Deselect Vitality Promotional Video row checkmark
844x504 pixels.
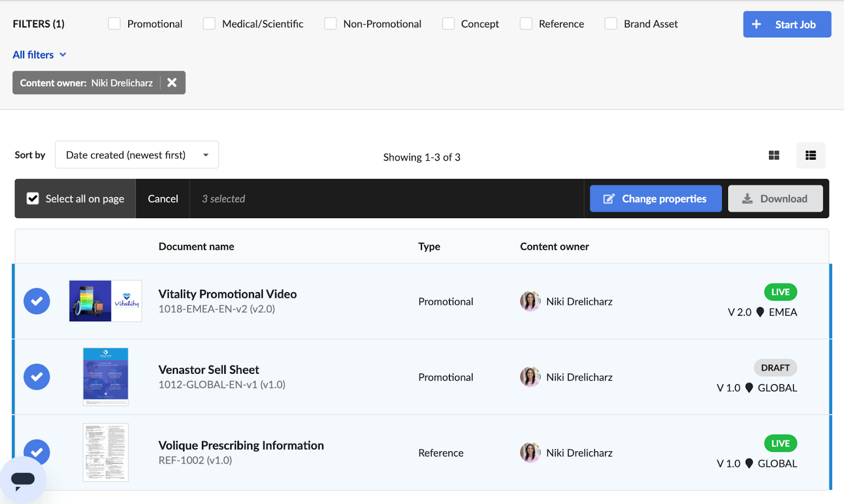[37, 301]
